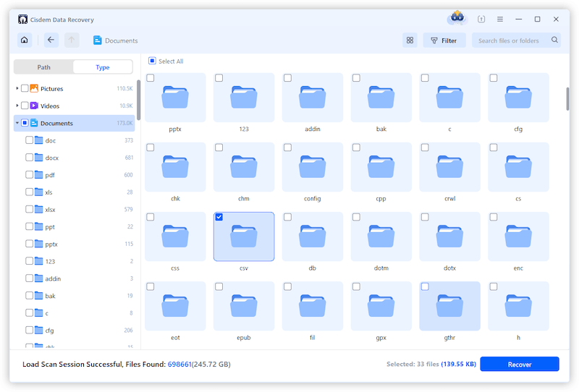This screenshot has width=579, height=392.
Task: Open the config folder icon
Action: [x=313, y=167]
